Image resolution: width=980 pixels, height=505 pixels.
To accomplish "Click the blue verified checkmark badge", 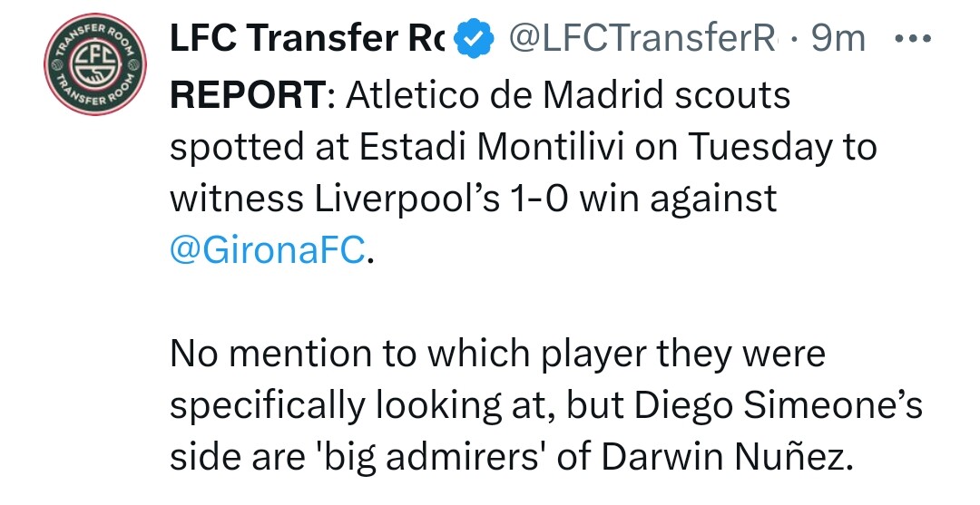I will point(473,38).
